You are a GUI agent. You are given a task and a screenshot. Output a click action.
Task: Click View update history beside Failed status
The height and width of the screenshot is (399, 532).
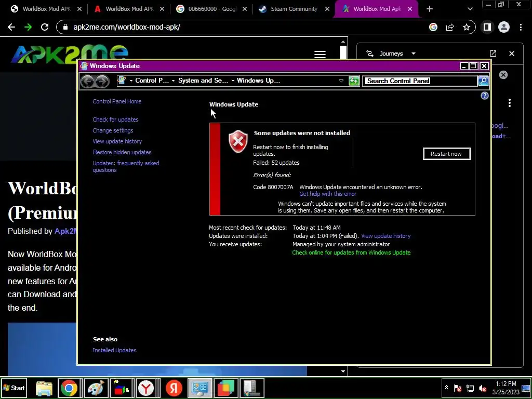pyautogui.click(x=386, y=236)
